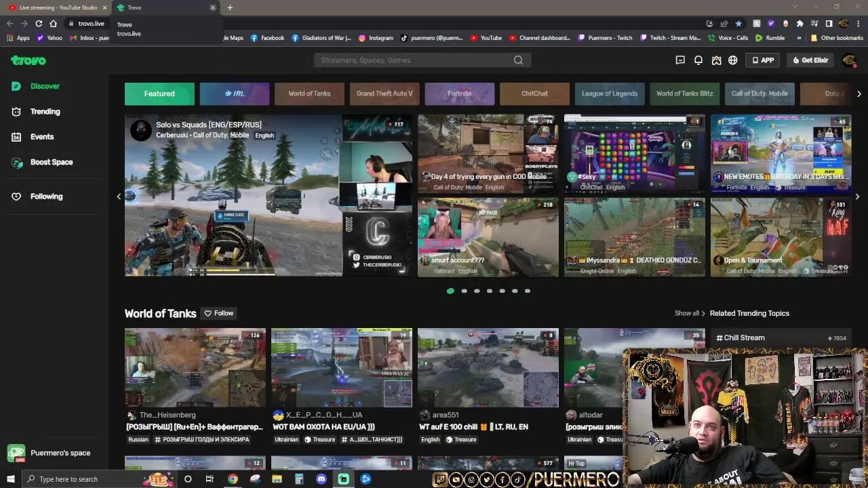Open Puermero's space in sidebar
Image resolution: width=868 pixels, height=488 pixels.
pos(49,453)
